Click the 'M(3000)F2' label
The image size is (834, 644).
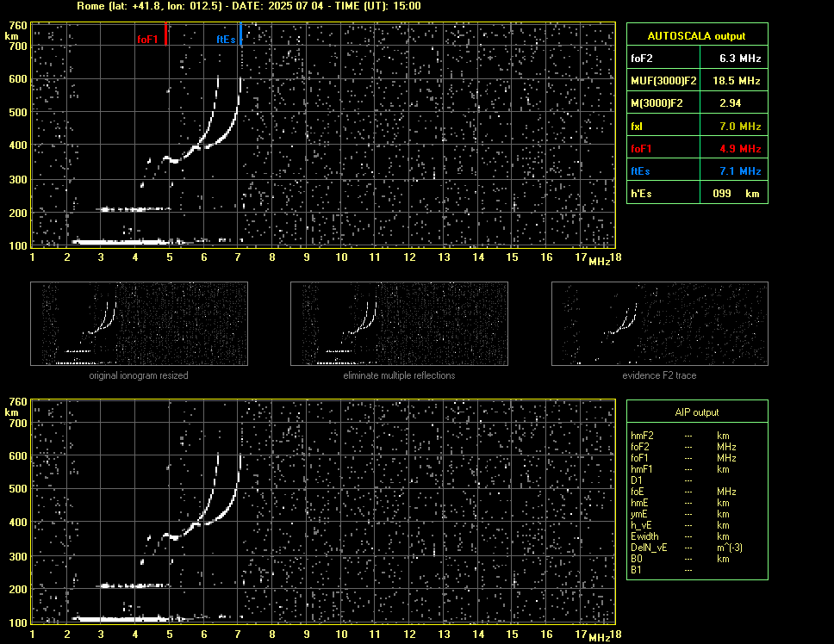tap(657, 103)
